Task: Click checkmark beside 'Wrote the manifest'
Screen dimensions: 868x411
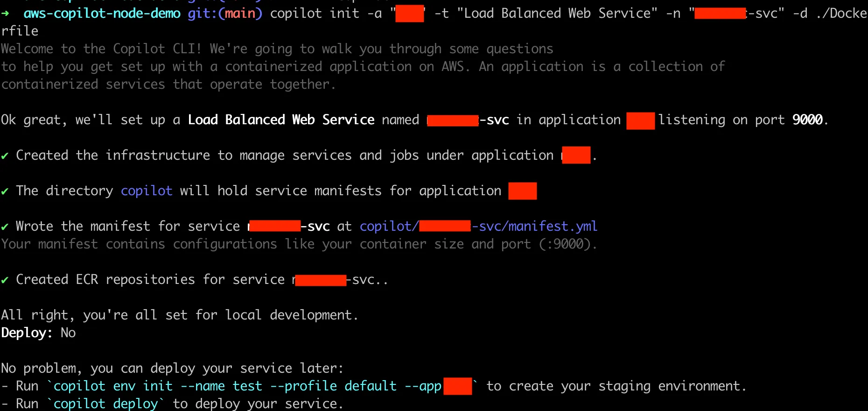Action: coord(5,227)
